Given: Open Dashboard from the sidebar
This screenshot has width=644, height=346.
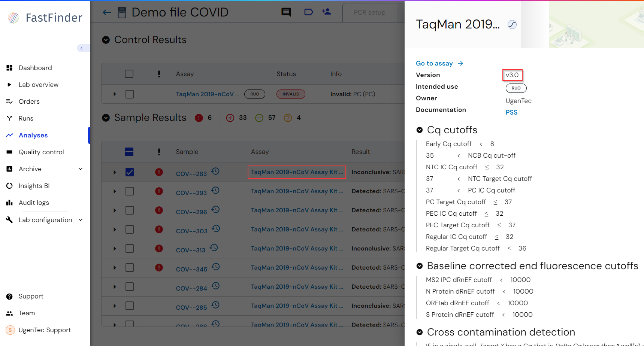Looking at the screenshot, I should 35,68.
